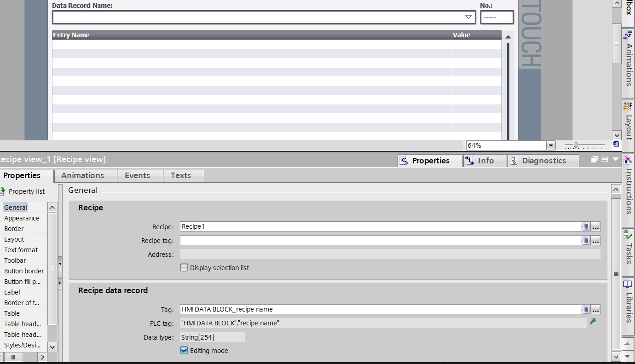This screenshot has height=364, width=635.
Task: Open the Diagnostics inspector tab
Action: [x=543, y=161]
